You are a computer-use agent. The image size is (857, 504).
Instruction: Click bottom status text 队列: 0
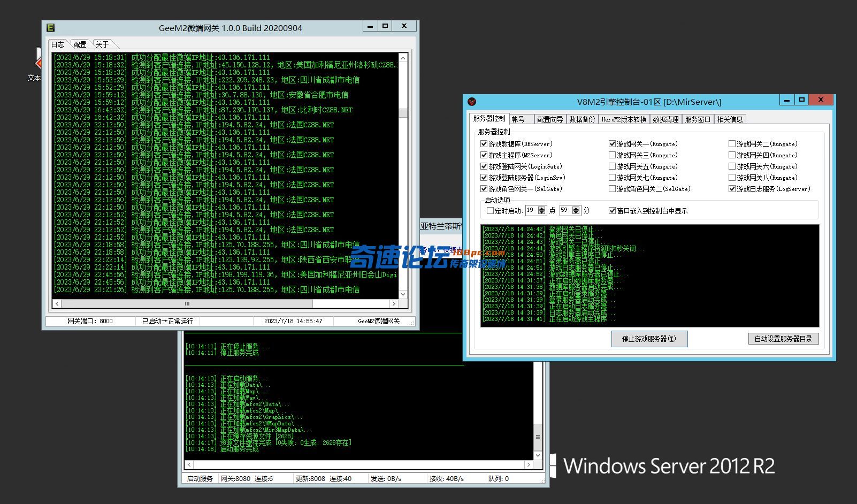click(498, 478)
